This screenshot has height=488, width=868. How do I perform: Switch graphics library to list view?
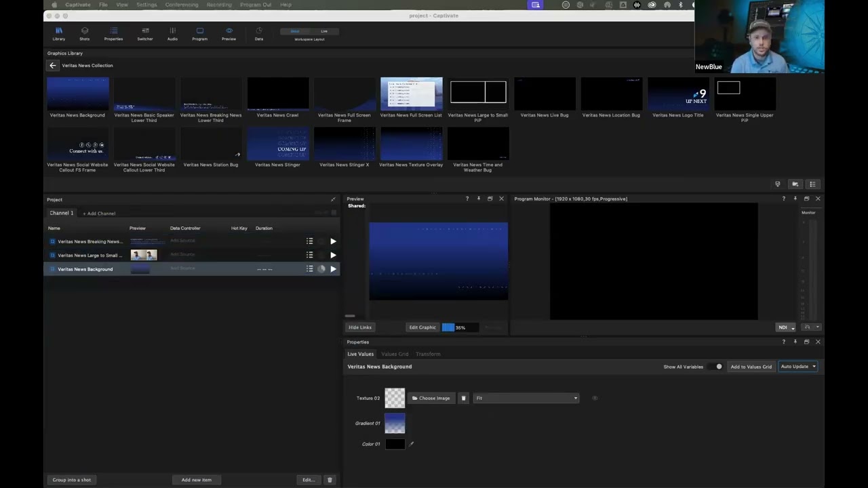[812, 184]
